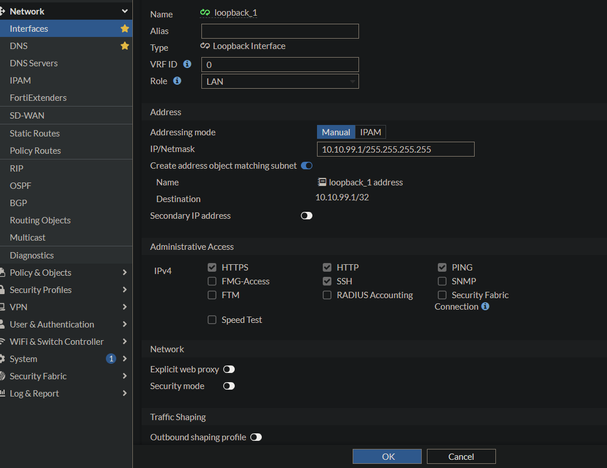The width and height of the screenshot is (607, 468).
Task: Click the info icon beside VRF ID
Action: coord(187,64)
